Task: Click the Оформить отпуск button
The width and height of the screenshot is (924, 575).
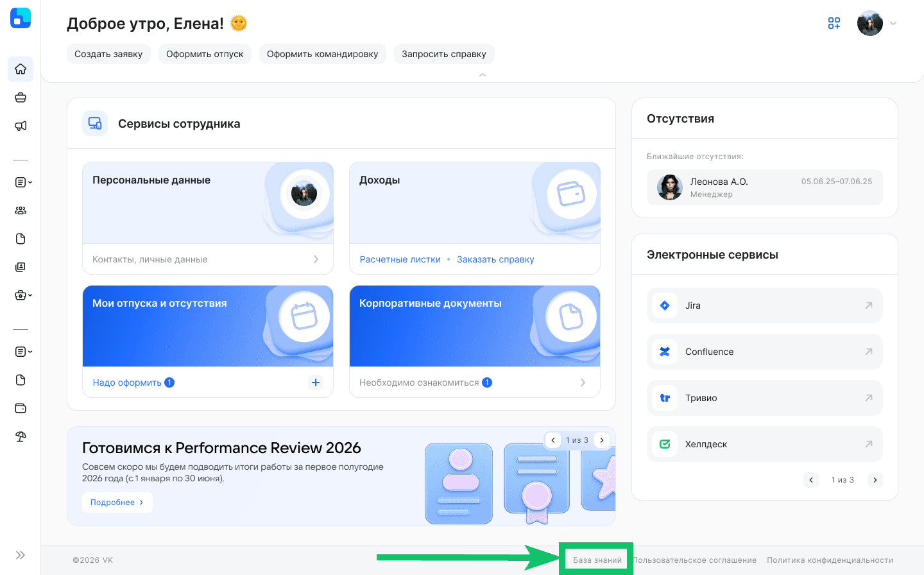Action: (205, 54)
